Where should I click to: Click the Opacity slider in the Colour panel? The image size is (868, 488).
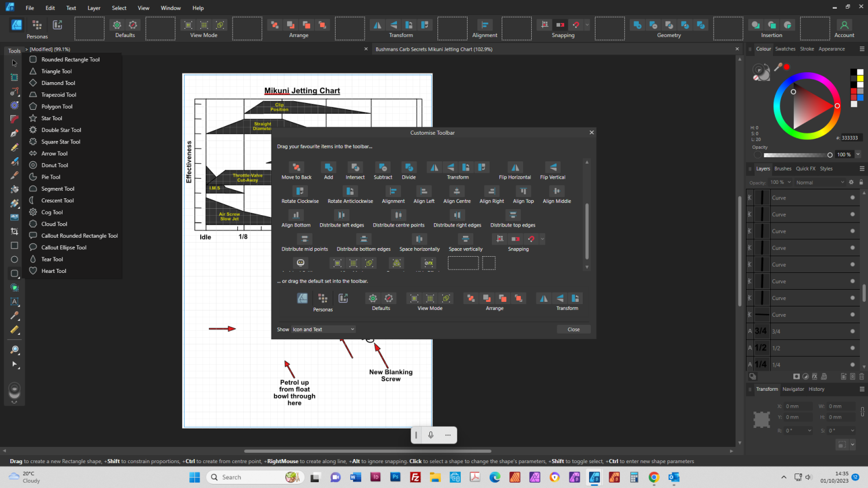[x=799, y=154]
